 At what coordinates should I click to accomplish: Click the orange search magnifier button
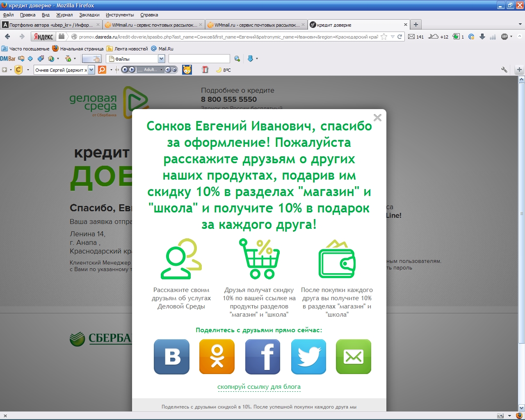[x=102, y=70]
